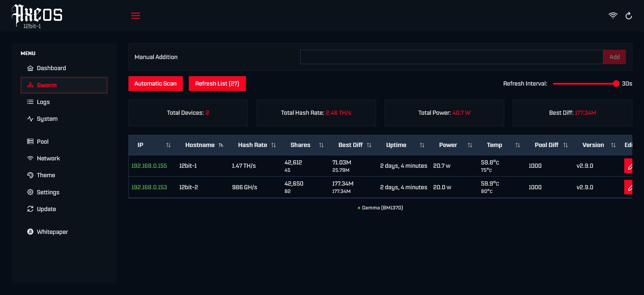Click the Best Diff summary card
This screenshot has width=644, height=295.
tap(573, 113)
